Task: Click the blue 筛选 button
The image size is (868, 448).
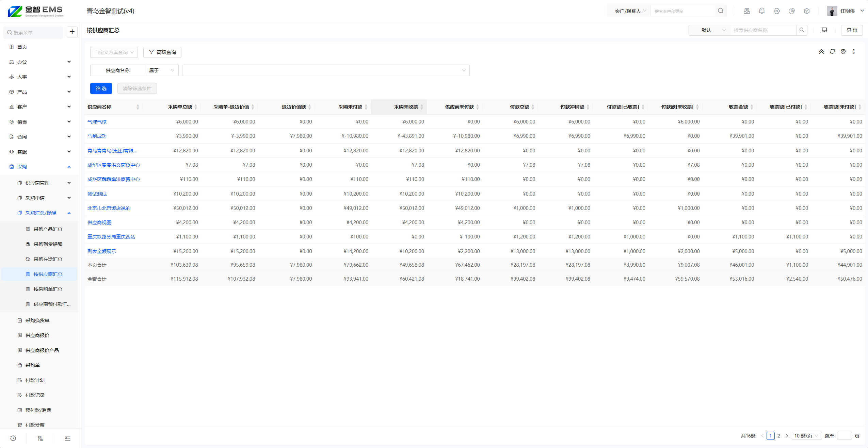Action: (x=101, y=88)
